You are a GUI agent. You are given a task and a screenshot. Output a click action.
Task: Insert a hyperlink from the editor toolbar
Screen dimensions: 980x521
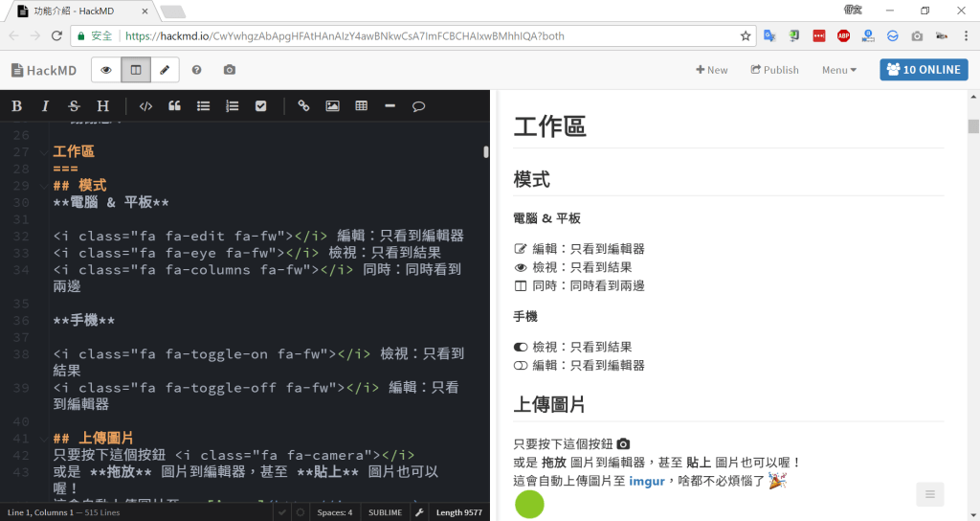tap(303, 106)
